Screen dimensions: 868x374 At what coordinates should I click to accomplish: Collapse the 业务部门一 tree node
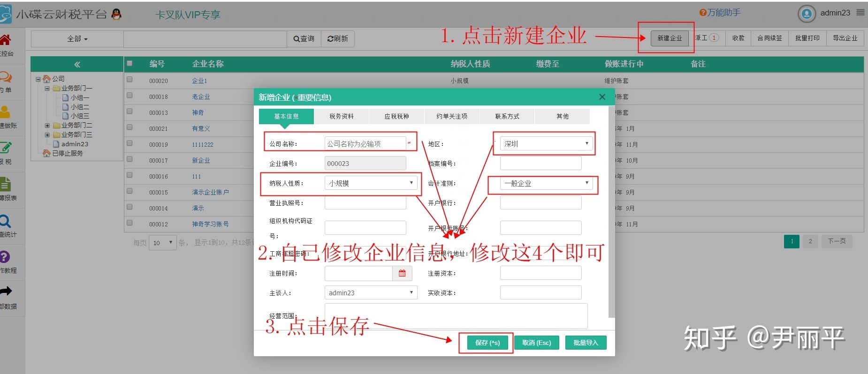47,88
